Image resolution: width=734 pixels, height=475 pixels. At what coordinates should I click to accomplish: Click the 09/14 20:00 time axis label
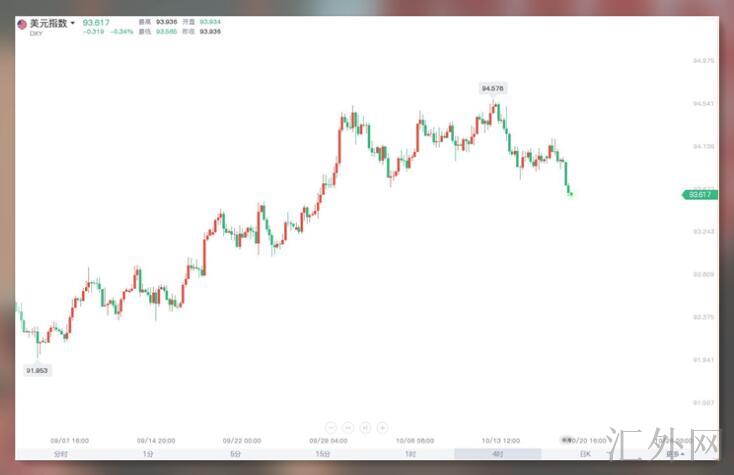(156, 441)
